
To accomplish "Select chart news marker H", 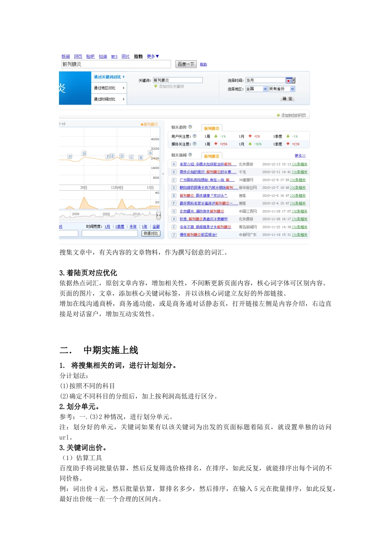I will pos(70,157).
